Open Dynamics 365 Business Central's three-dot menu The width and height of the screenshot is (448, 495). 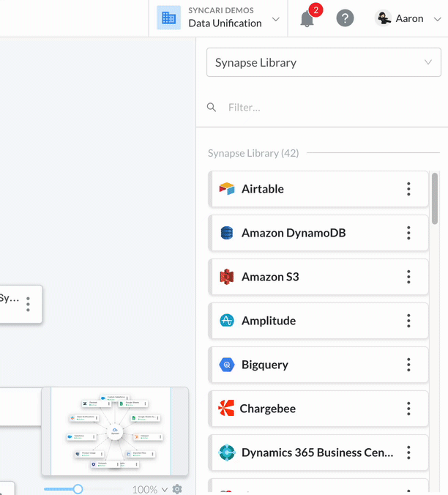pyautogui.click(x=408, y=452)
